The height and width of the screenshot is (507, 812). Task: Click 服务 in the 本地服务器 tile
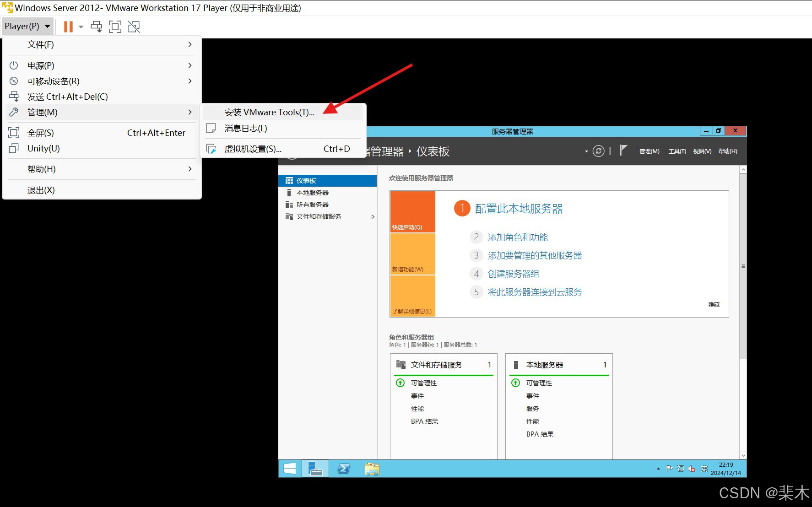(x=532, y=409)
